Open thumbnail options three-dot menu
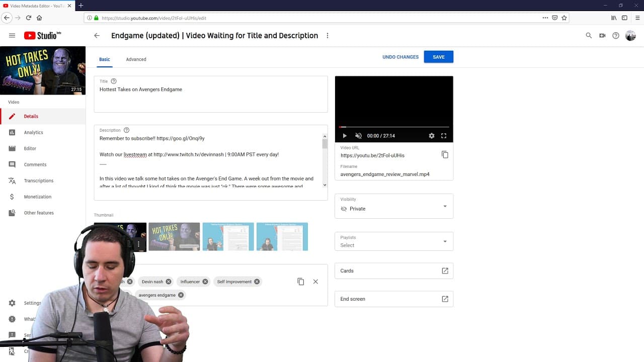The height and width of the screenshot is (362, 644). point(138,244)
